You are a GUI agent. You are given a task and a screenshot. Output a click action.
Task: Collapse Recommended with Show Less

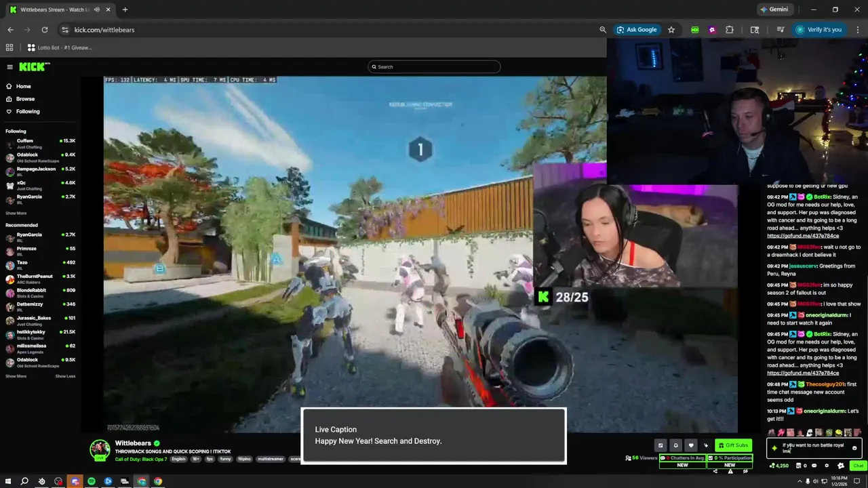65,376
